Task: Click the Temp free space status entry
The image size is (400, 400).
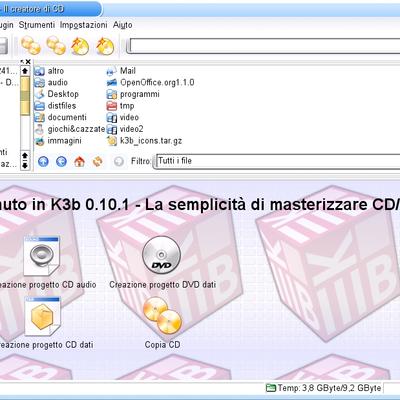Action: [x=323, y=388]
